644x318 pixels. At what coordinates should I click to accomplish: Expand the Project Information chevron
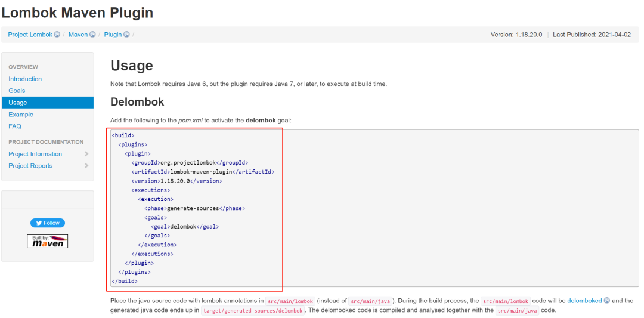(86, 154)
